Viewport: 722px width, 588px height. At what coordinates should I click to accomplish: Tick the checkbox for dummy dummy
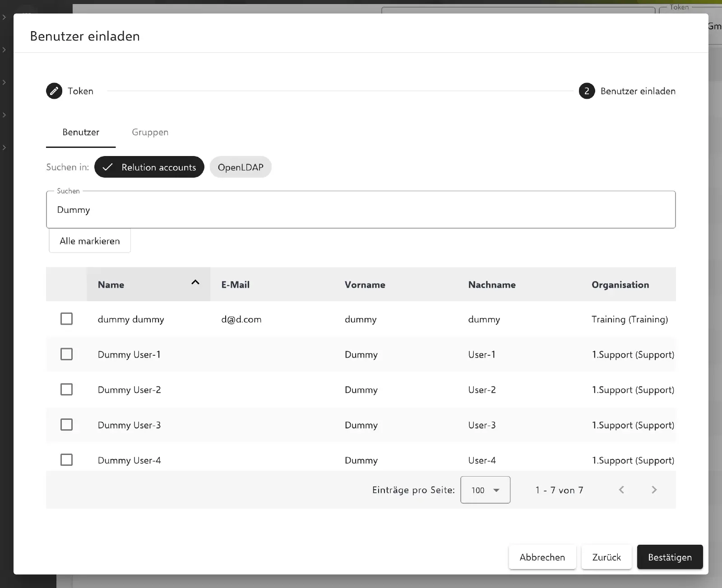(x=66, y=319)
